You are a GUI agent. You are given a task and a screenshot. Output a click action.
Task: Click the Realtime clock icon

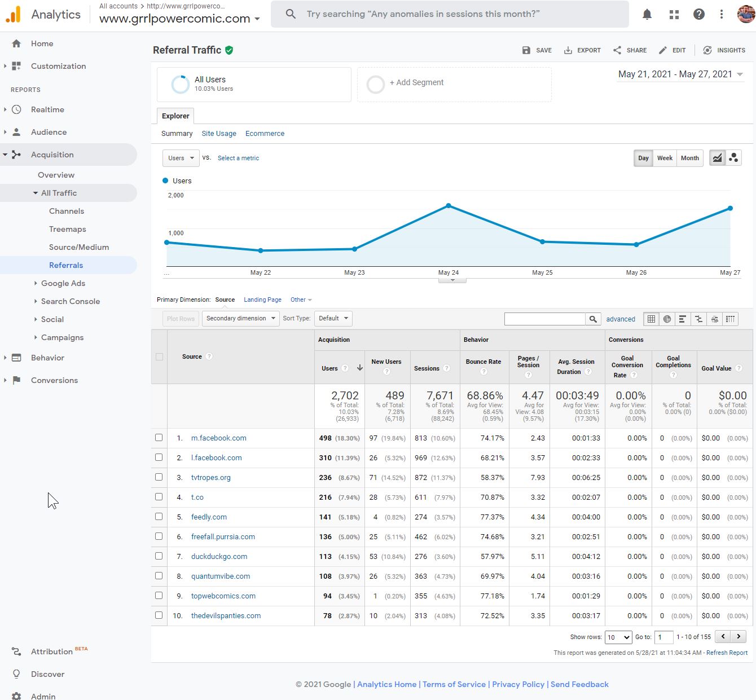pyautogui.click(x=16, y=109)
